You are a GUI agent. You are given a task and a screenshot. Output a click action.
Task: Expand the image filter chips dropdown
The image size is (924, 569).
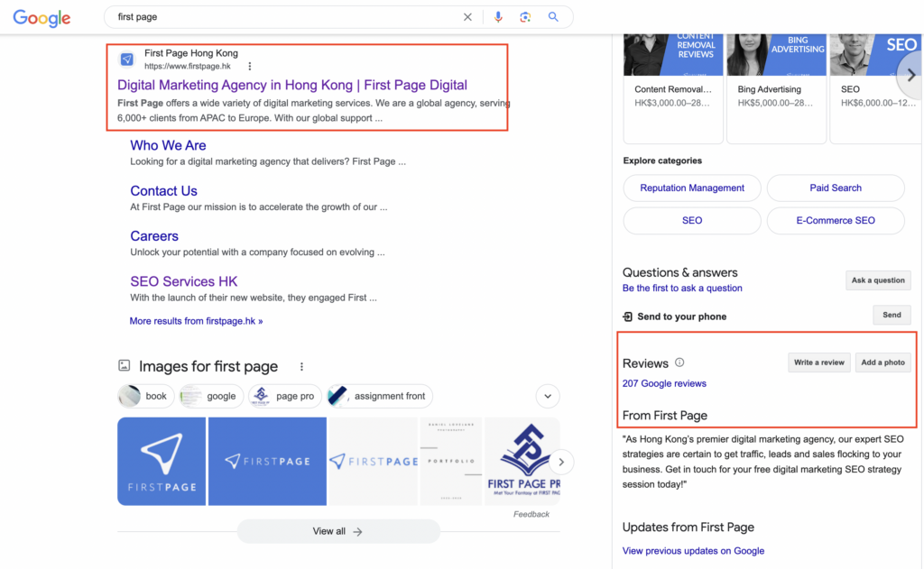tap(548, 396)
